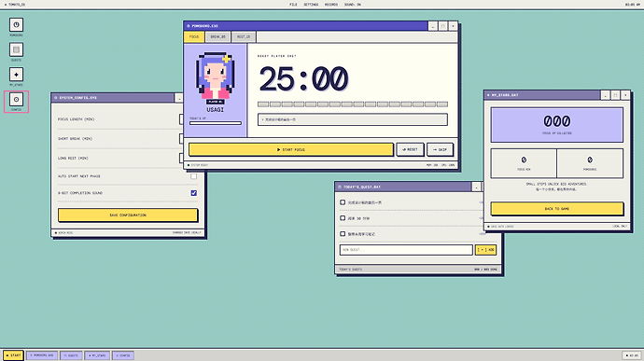Click the System_Config title bar icon

coord(56,98)
